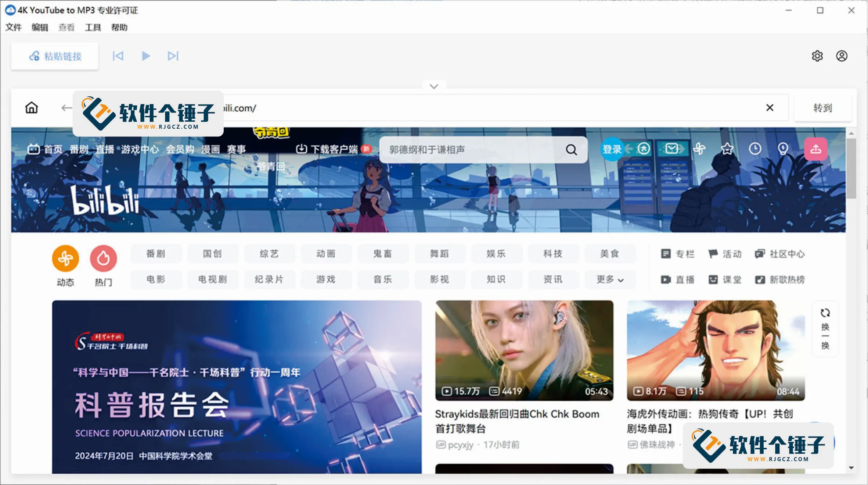Open the 帮助 menu
868x485 pixels.
[x=119, y=27]
